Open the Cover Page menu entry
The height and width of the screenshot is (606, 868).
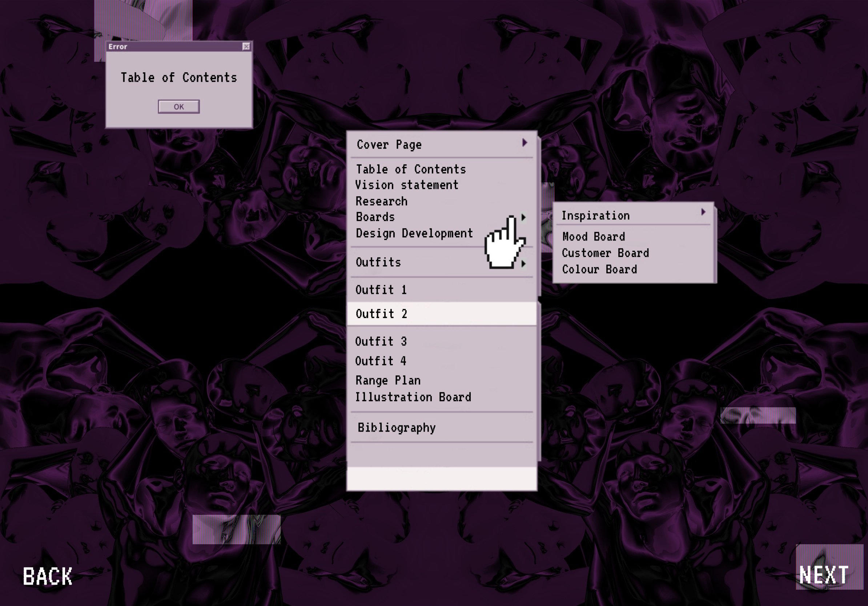point(389,145)
